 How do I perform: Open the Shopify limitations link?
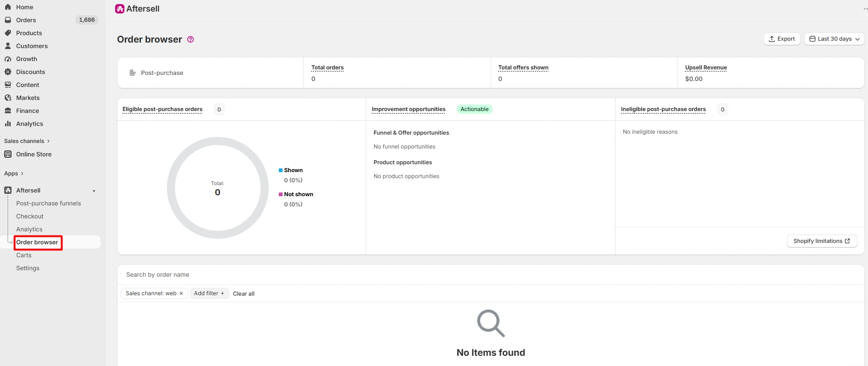(822, 241)
